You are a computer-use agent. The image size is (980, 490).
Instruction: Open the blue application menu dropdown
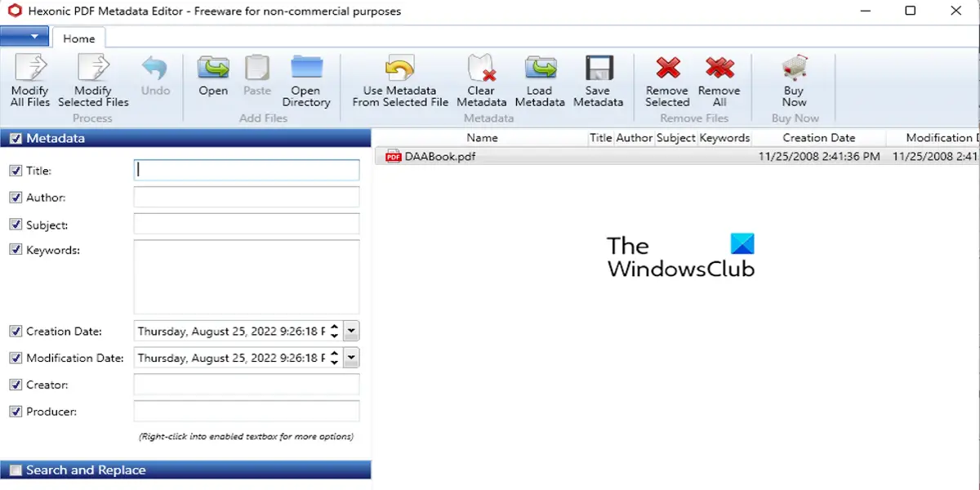(24, 37)
